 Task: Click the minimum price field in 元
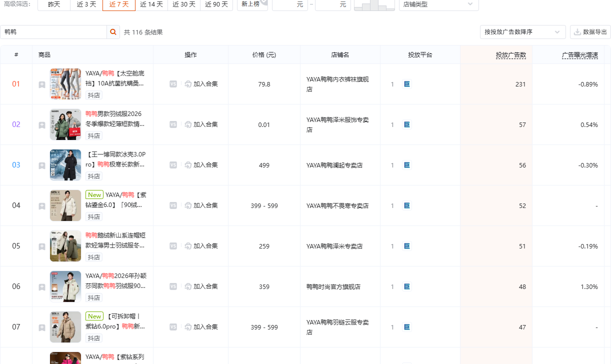(x=290, y=4)
